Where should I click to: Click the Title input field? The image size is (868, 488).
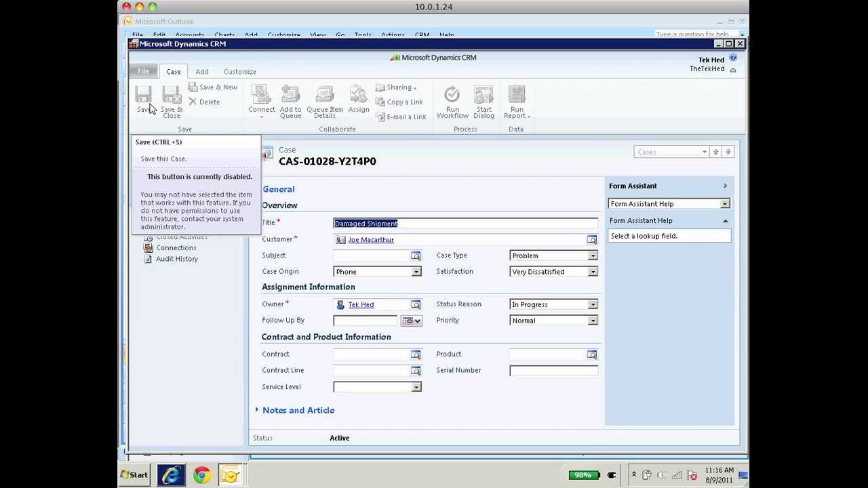[x=466, y=224]
